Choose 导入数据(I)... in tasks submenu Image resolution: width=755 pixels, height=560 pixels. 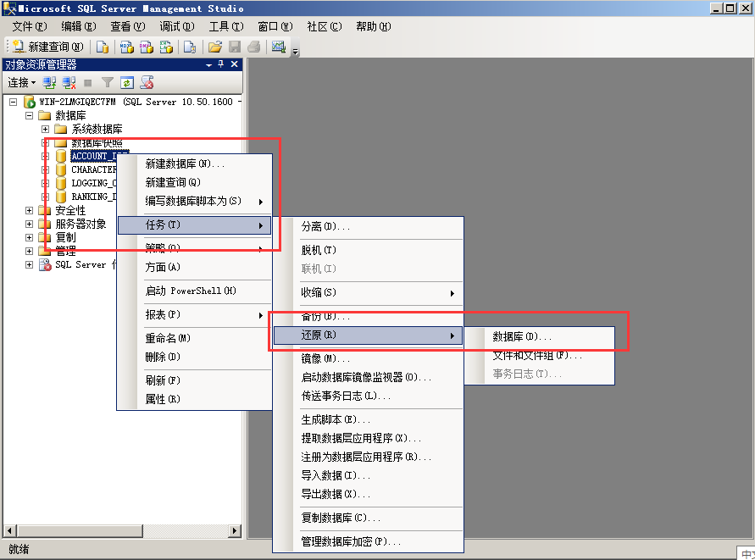[368, 475]
